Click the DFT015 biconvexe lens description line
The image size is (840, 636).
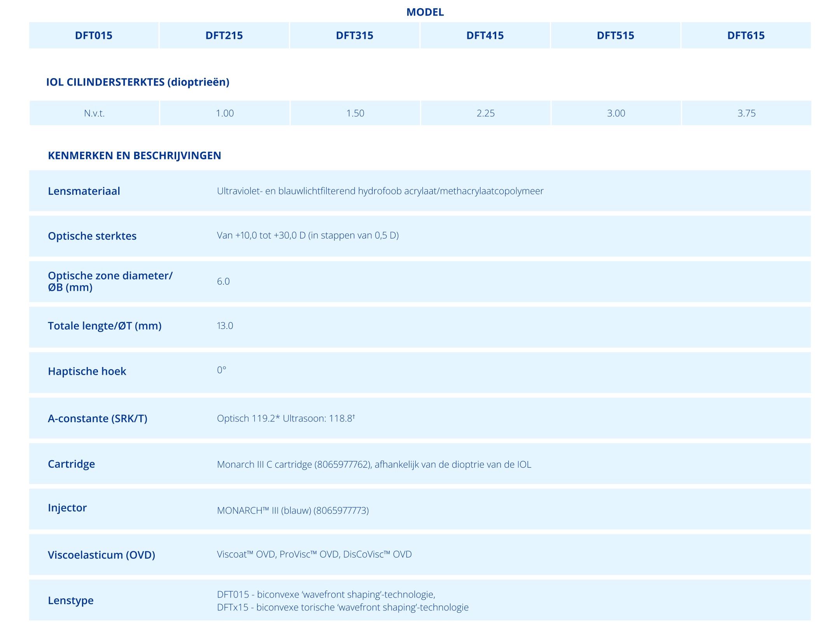coord(326,594)
